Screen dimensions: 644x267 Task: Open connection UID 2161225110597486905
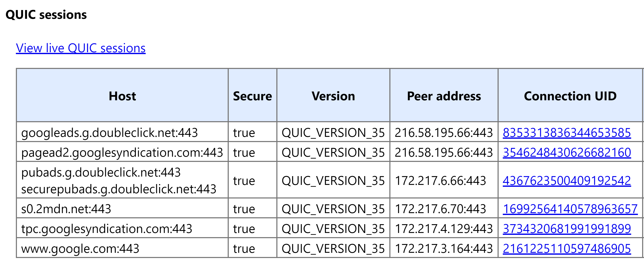567,248
